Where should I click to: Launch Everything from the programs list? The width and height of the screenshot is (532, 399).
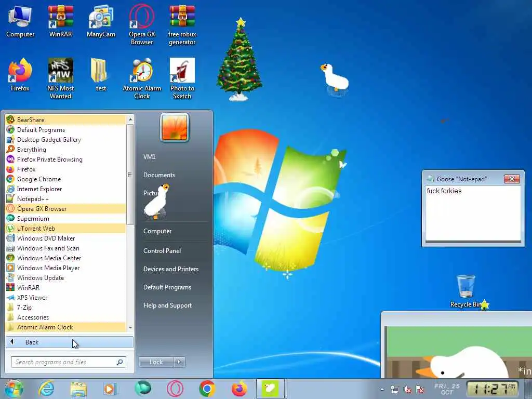[65, 149]
